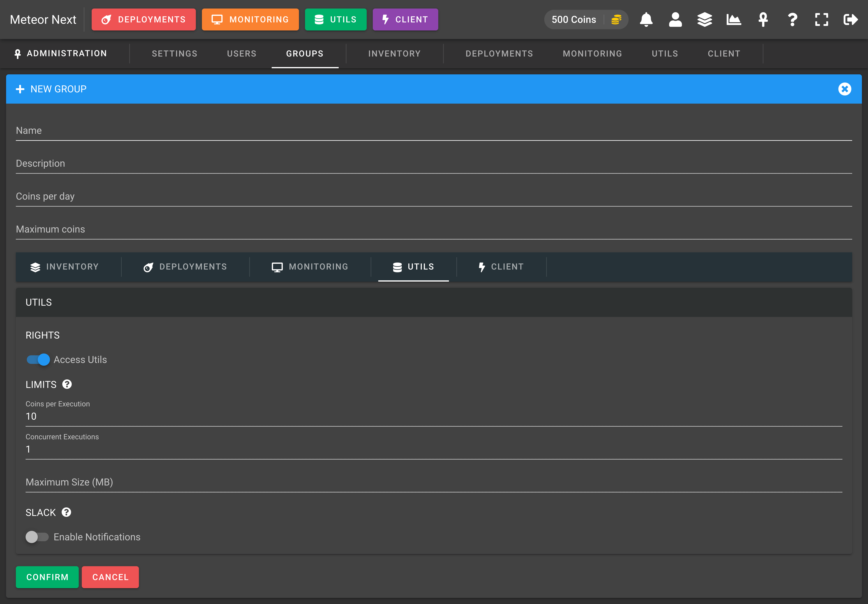The height and width of the screenshot is (604, 868).
Task: Switch to the Users admin tab
Action: click(x=242, y=54)
